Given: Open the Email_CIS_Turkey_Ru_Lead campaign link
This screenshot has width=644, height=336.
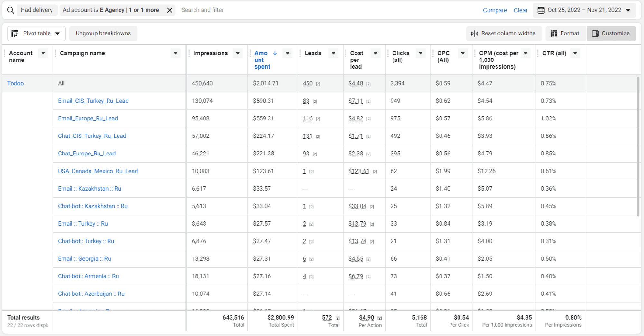Looking at the screenshot, I should click(x=93, y=101).
